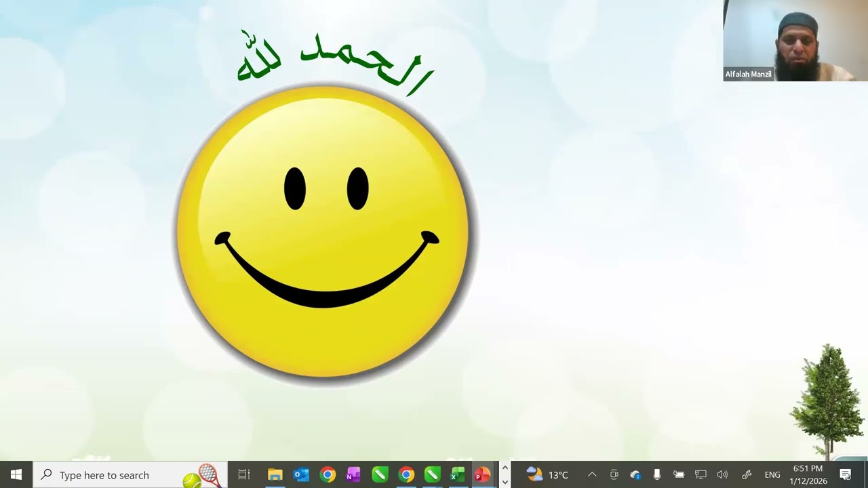This screenshot has width=868, height=488.
Task: Open the notification center icon
Action: coord(846,474)
